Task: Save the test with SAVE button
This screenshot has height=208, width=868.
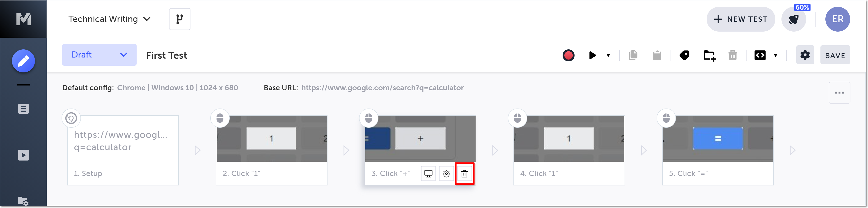Action: point(835,55)
